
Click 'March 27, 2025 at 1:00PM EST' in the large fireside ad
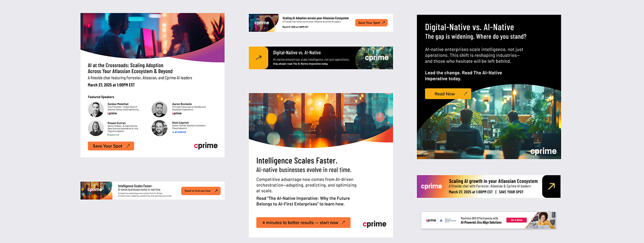coord(111,85)
